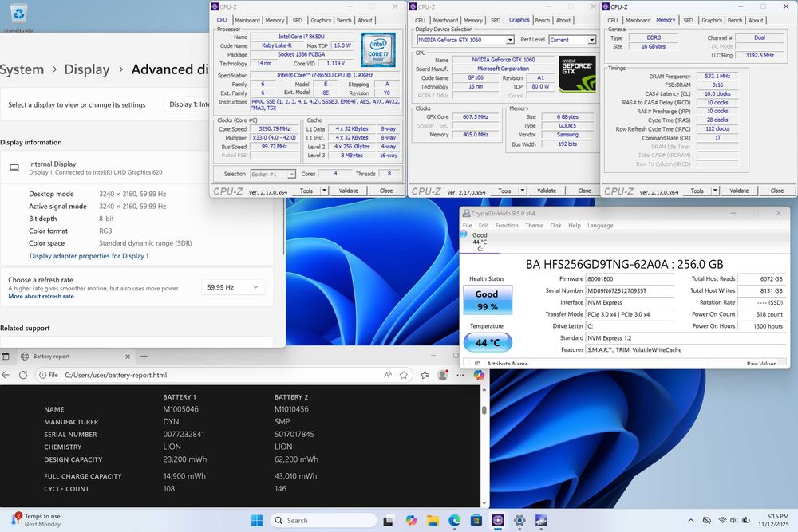Click Validate in the Memory CPU-Z window
The width and height of the screenshot is (798, 532).
click(x=739, y=191)
